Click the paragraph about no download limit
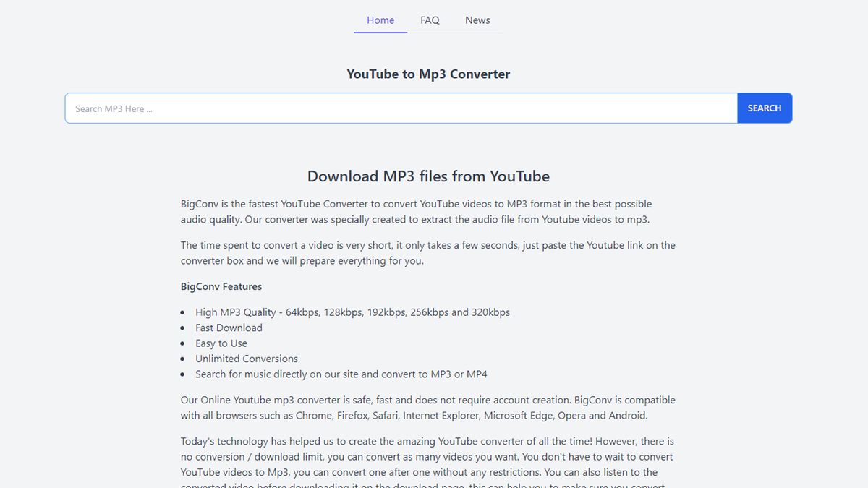This screenshot has height=488, width=868. tap(427, 456)
